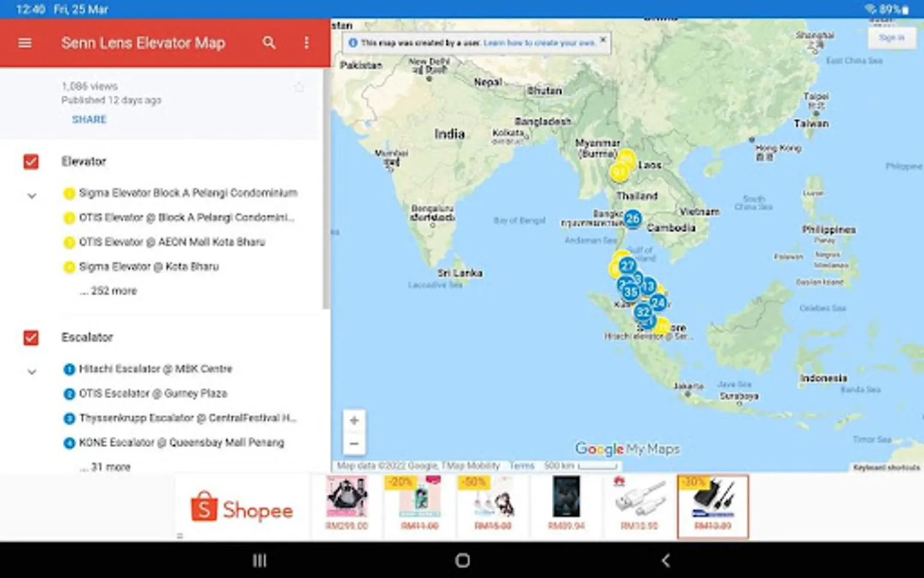Open the Shopee ad with -50% badge
924x578 pixels.
493,506
